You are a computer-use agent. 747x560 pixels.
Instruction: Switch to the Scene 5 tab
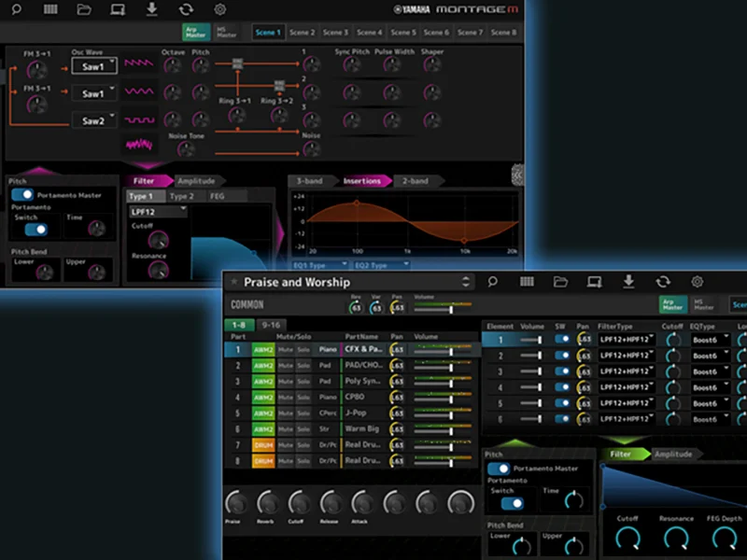click(403, 31)
